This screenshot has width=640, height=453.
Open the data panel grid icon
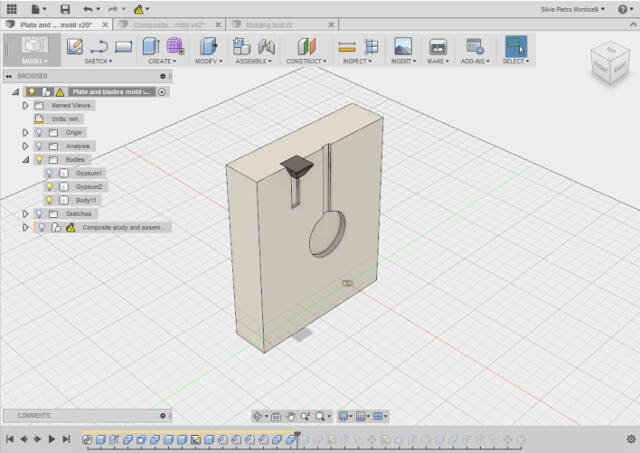[x=12, y=9]
